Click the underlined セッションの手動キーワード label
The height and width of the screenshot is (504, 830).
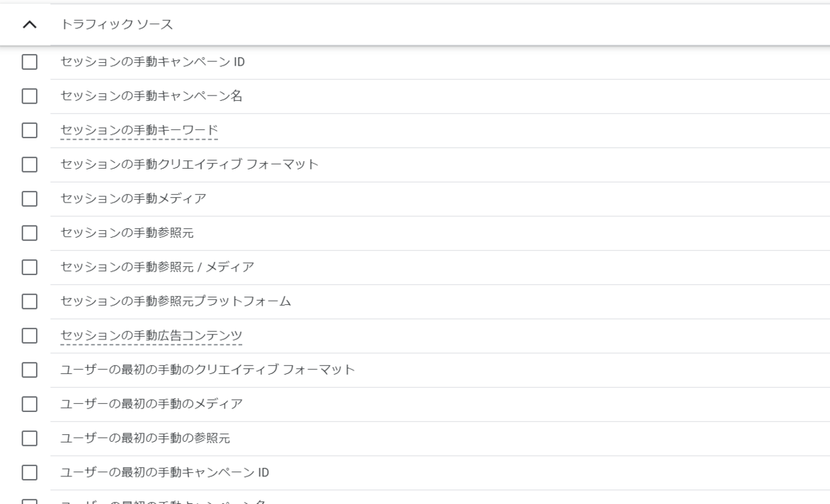139,130
